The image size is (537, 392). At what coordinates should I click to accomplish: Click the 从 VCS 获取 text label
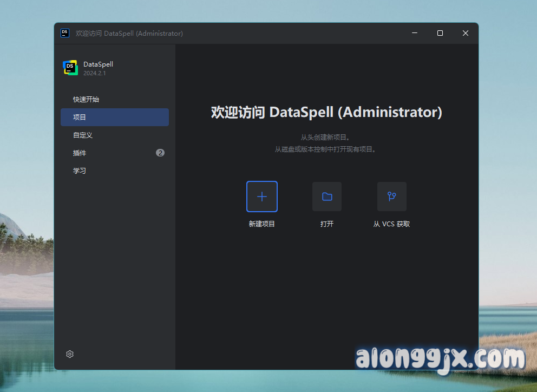click(392, 224)
